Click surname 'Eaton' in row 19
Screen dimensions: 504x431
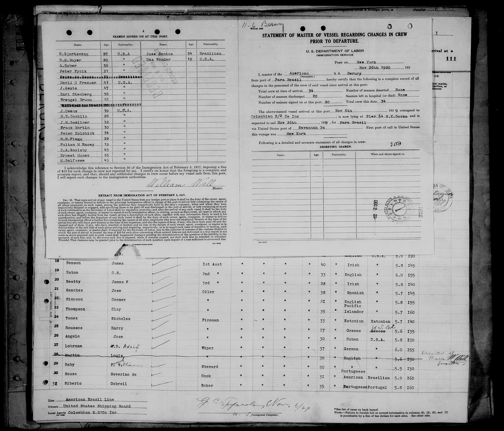(72, 273)
